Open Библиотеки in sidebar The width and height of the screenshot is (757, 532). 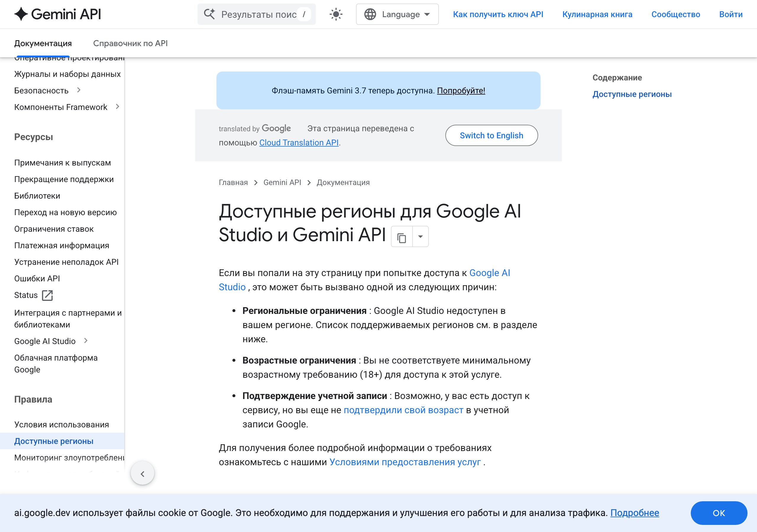pos(37,196)
